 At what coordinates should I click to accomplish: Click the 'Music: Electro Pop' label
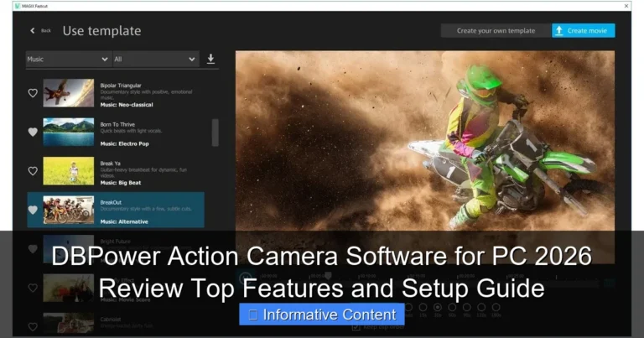pyautogui.click(x=124, y=143)
